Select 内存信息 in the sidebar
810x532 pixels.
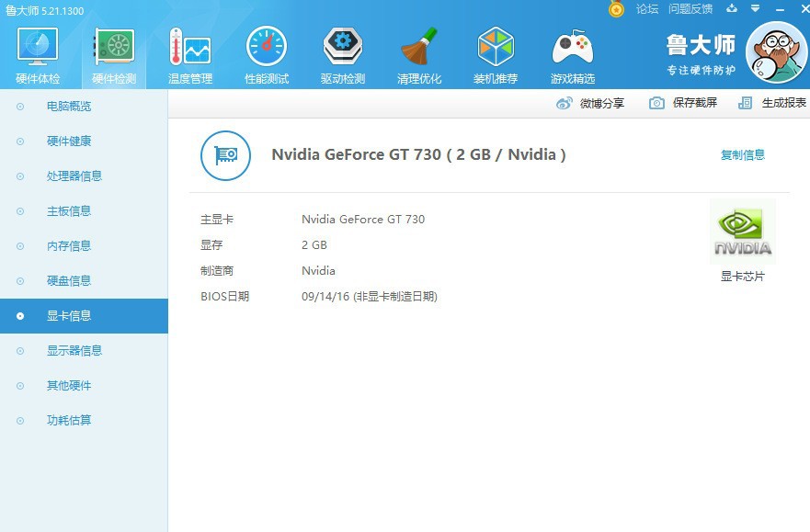pyautogui.click(x=72, y=245)
